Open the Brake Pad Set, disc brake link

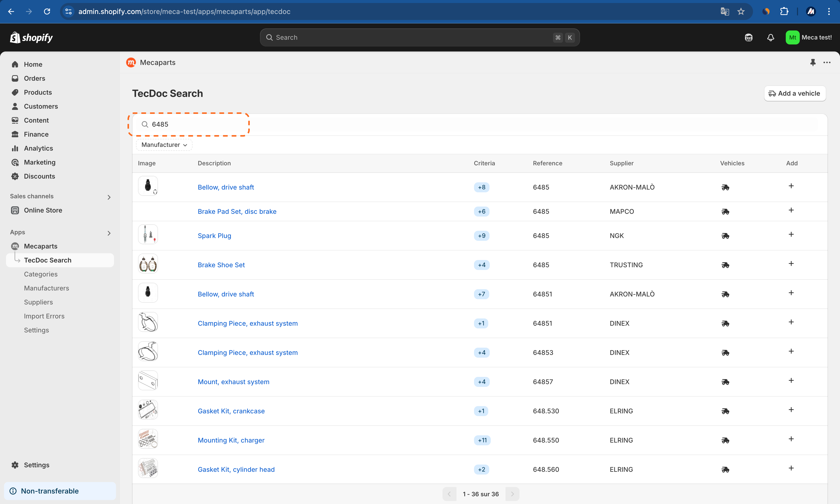tap(237, 212)
